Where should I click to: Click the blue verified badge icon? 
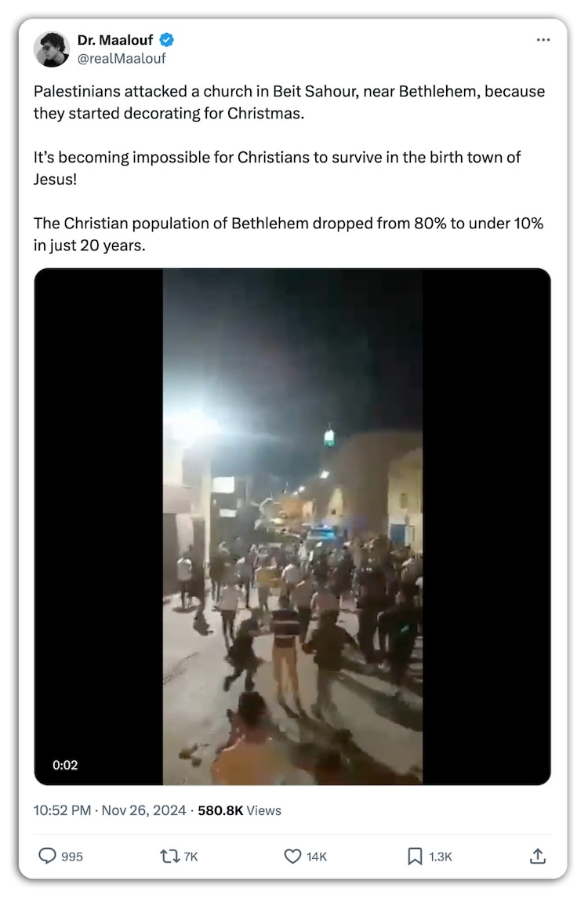[x=167, y=40]
